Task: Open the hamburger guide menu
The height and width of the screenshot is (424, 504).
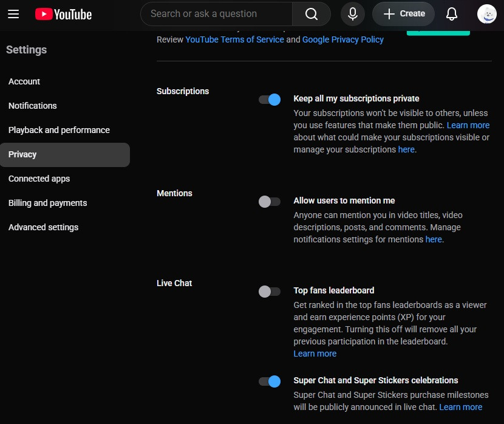Action: (x=13, y=14)
